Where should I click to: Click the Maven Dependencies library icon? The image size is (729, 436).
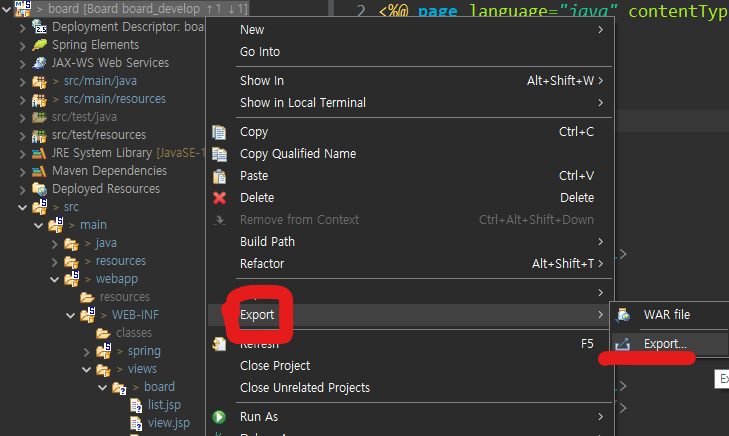pos(39,171)
